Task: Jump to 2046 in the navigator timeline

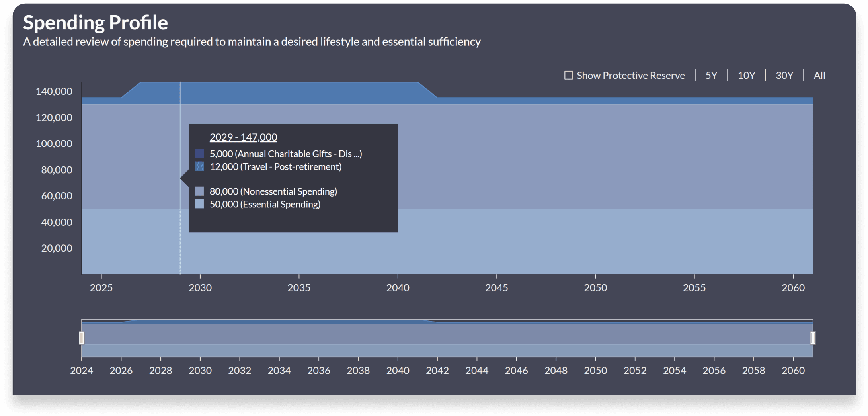Action: click(516, 370)
